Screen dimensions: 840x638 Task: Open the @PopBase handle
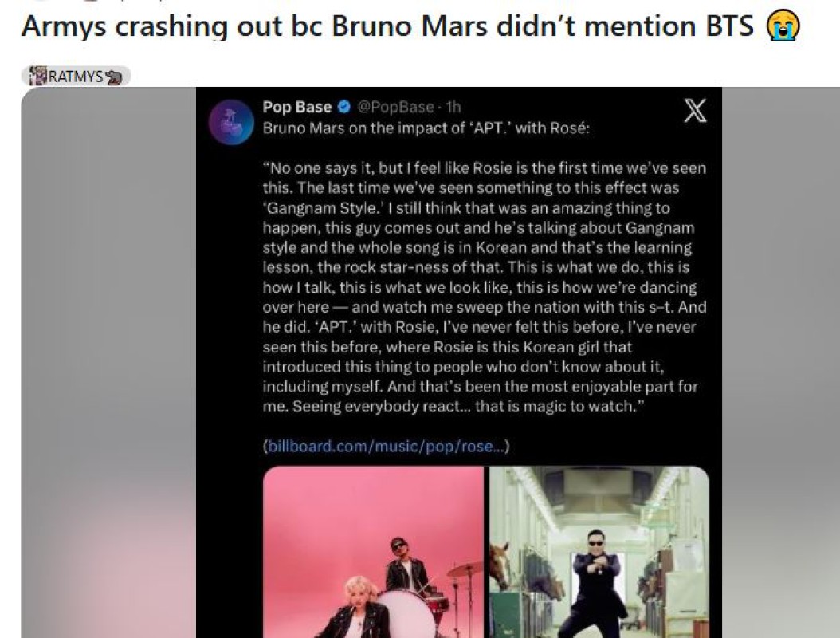point(395,107)
